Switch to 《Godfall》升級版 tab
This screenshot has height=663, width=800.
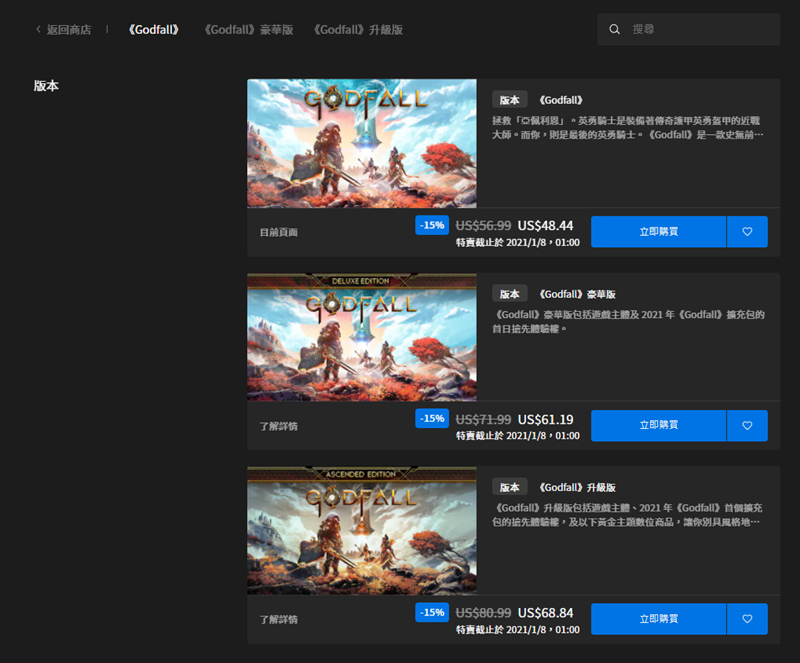point(358,30)
